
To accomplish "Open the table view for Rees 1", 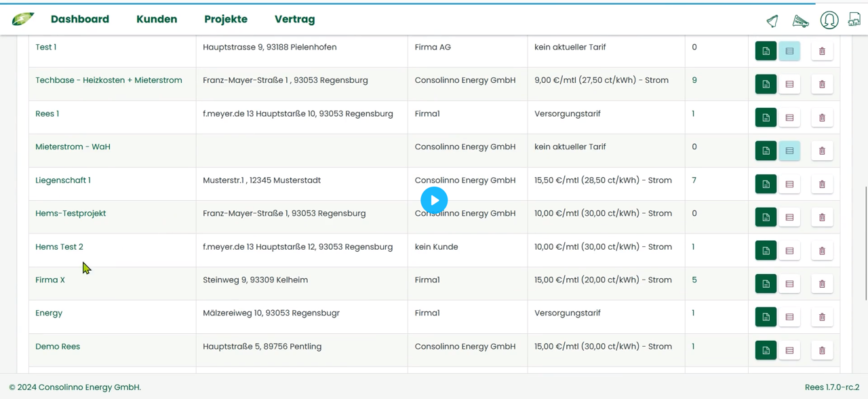I will 789,117.
